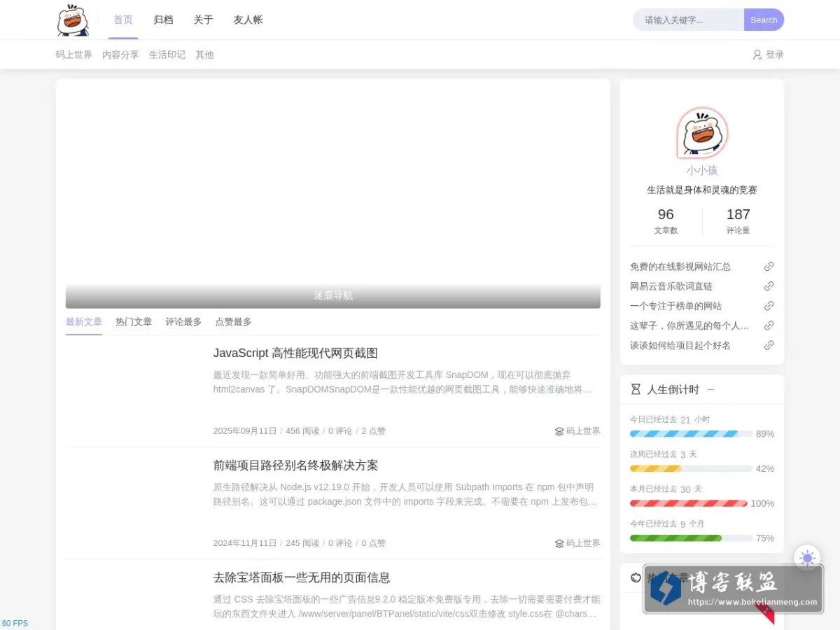Viewport: 840px width, 630px height.
Task: Click the 今日已经过去 89% progress bar
Action: pyautogui.click(x=691, y=434)
